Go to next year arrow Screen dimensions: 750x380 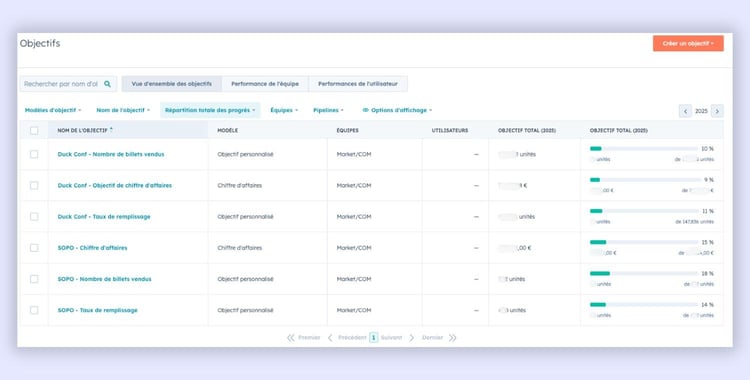pos(717,111)
